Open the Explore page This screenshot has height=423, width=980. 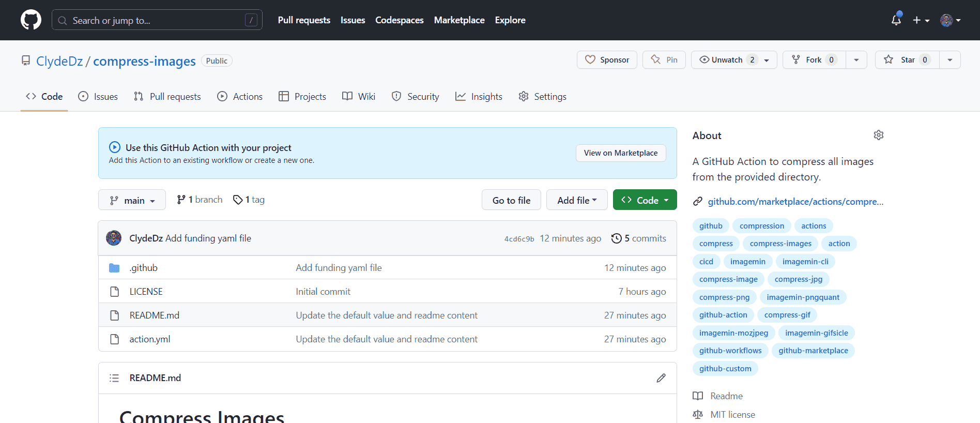pyautogui.click(x=510, y=20)
